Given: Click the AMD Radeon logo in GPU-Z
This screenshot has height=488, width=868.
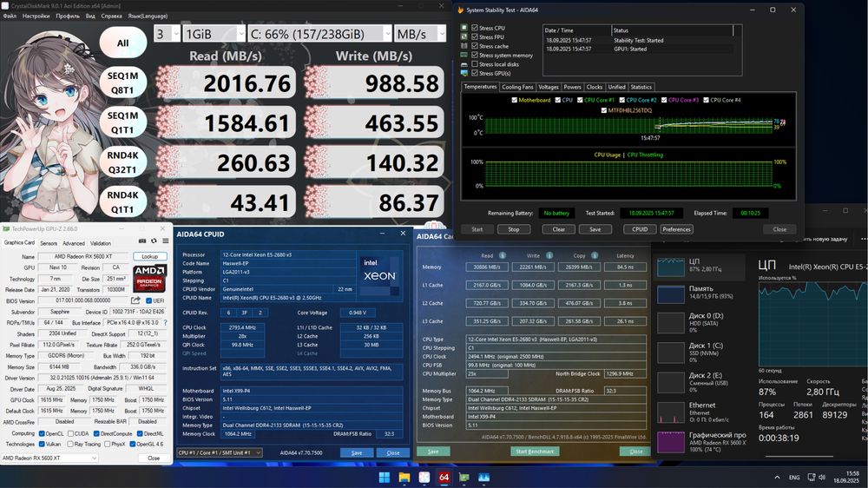Looking at the screenshot, I should coord(150,278).
